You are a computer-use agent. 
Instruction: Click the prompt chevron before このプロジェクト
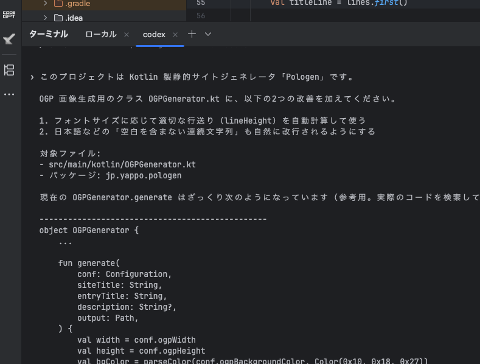coord(32,77)
